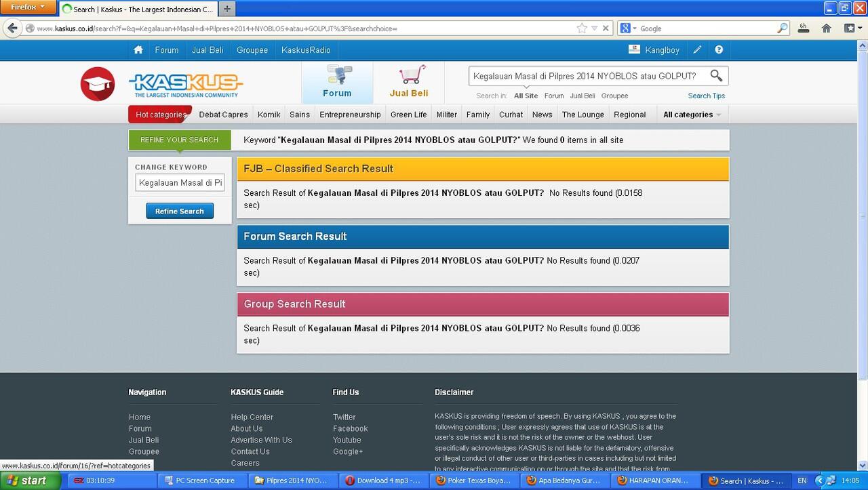Open a new tab with plus button
Screen dimensions: 868x490
click(227, 9)
